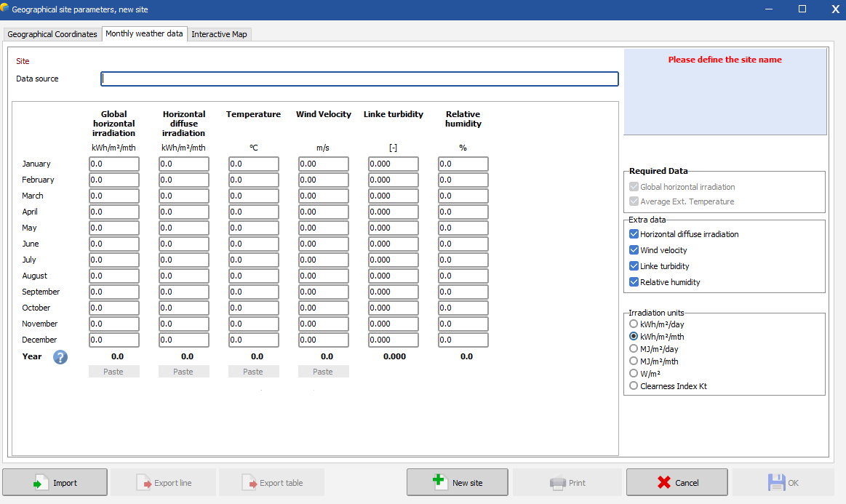
Task: Switch to Geographical Coordinates tab
Action: pos(52,34)
